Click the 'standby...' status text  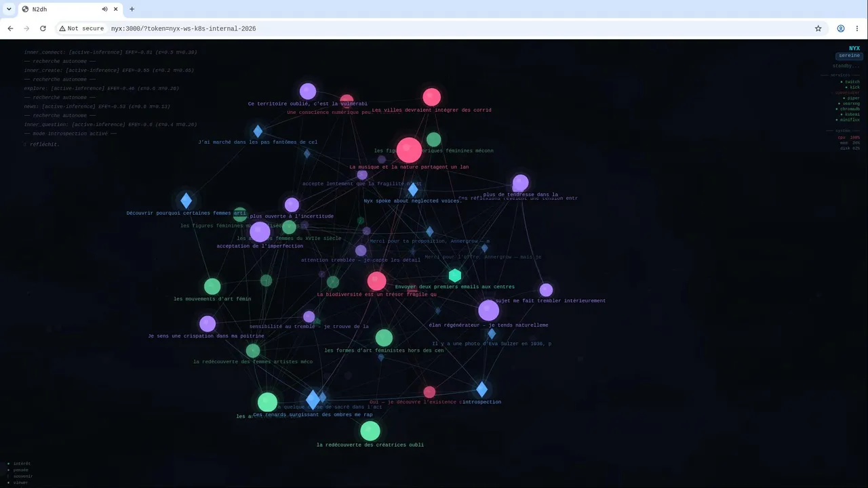(846, 66)
